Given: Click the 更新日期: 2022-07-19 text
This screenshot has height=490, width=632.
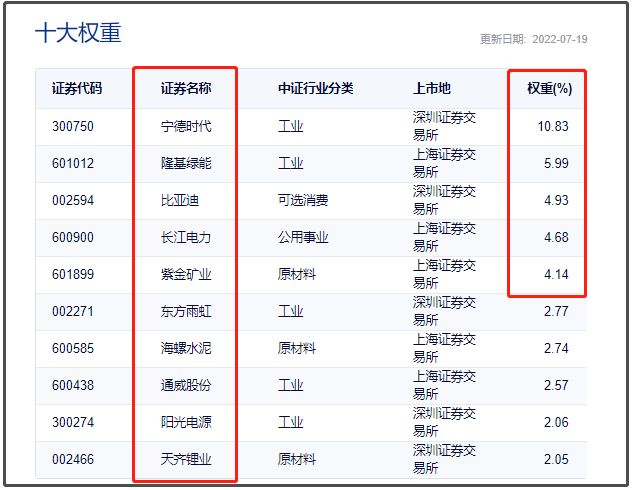Looking at the screenshot, I should pos(533,39).
